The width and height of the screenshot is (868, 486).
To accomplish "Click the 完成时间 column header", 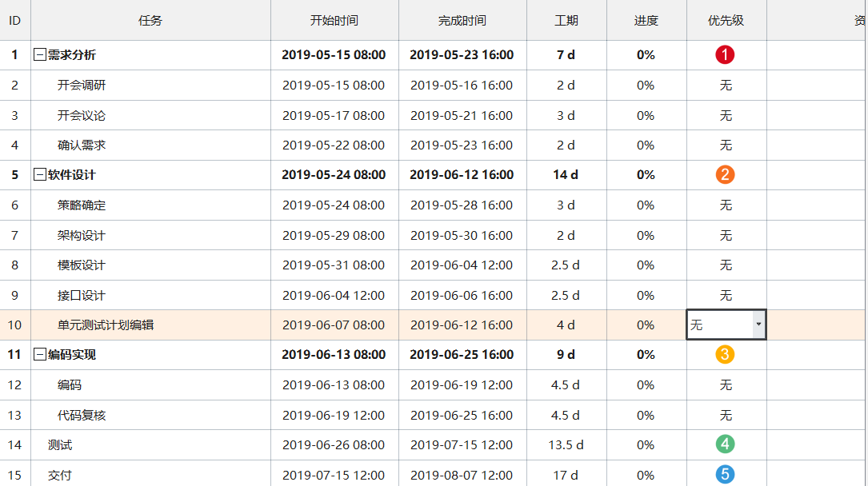I will click(462, 21).
